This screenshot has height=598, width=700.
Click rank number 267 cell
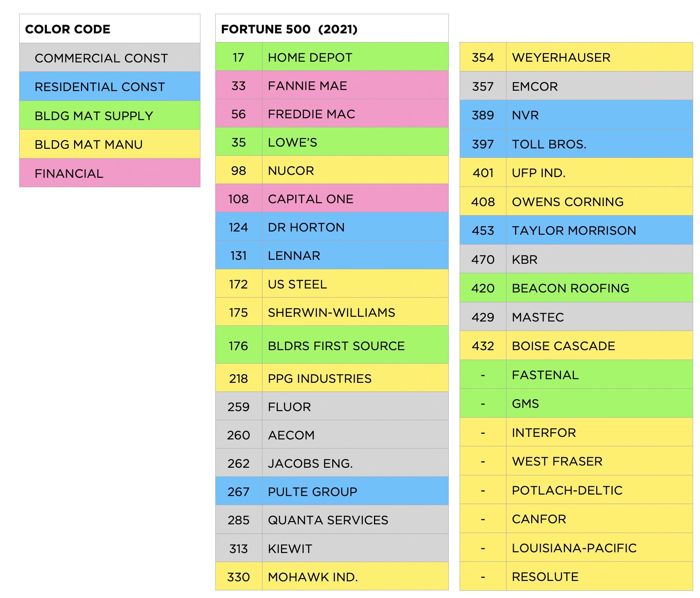[239, 491]
